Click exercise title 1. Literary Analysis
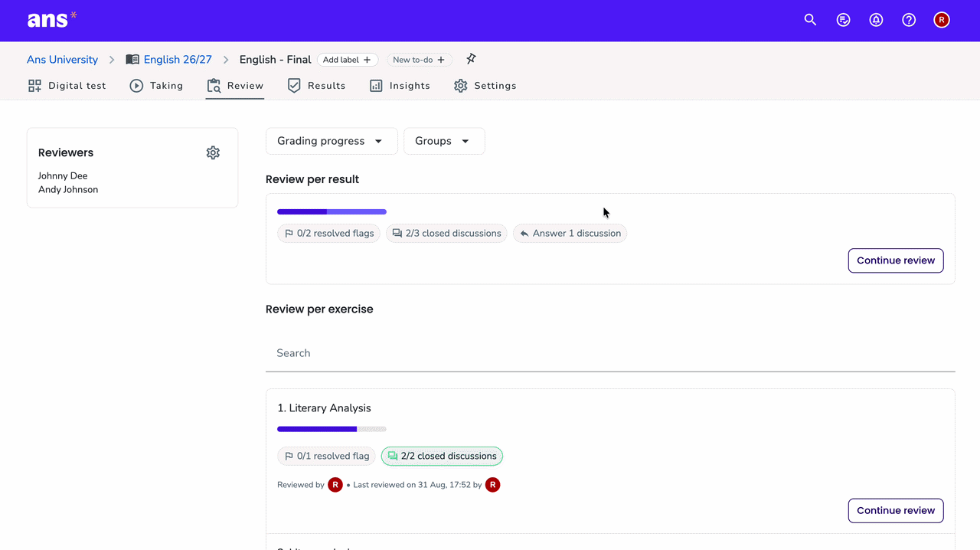The width and height of the screenshot is (980, 550). (x=324, y=408)
